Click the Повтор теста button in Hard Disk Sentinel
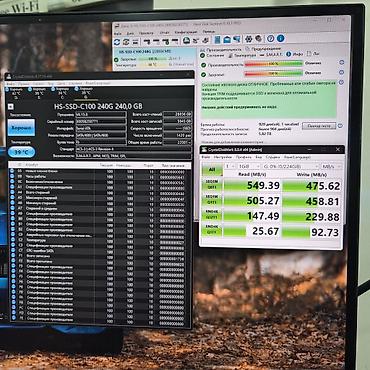Screen dimensions: 370x370 [x=319, y=126]
